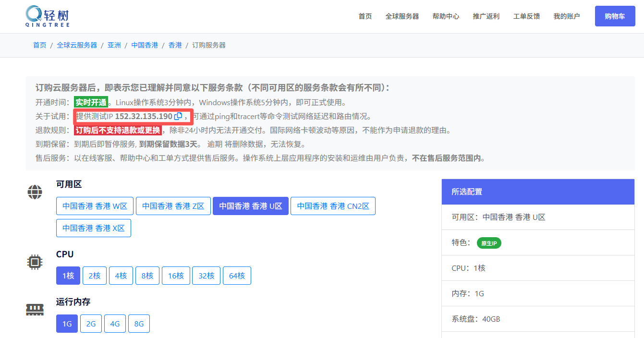Click the memory RAM icon

tap(35, 310)
